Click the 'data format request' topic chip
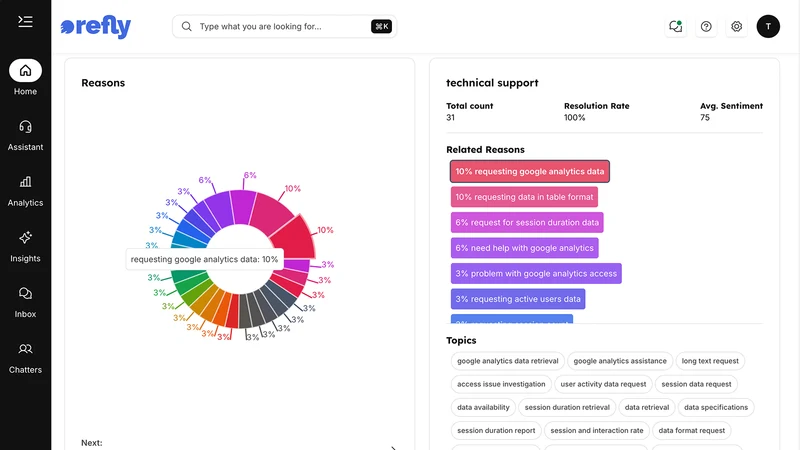 click(x=691, y=431)
